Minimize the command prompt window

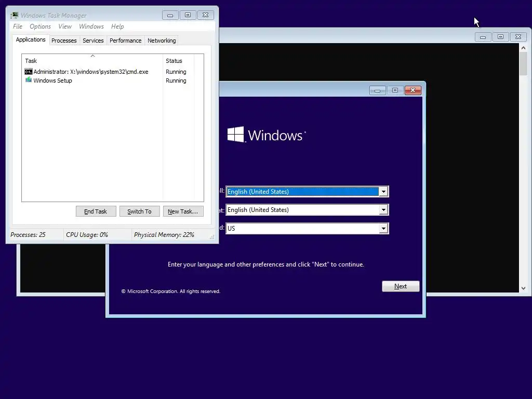[x=483, y=37]
